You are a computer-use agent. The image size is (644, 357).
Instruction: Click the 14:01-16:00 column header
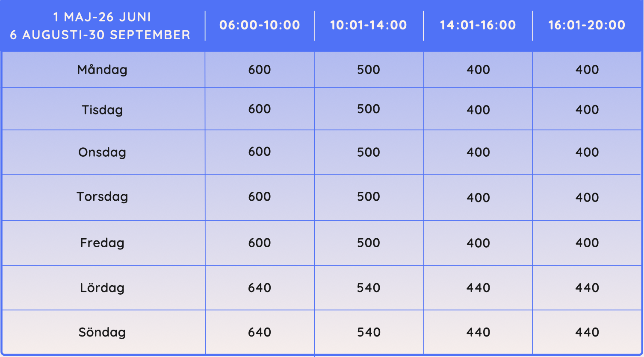pos(478,25)
